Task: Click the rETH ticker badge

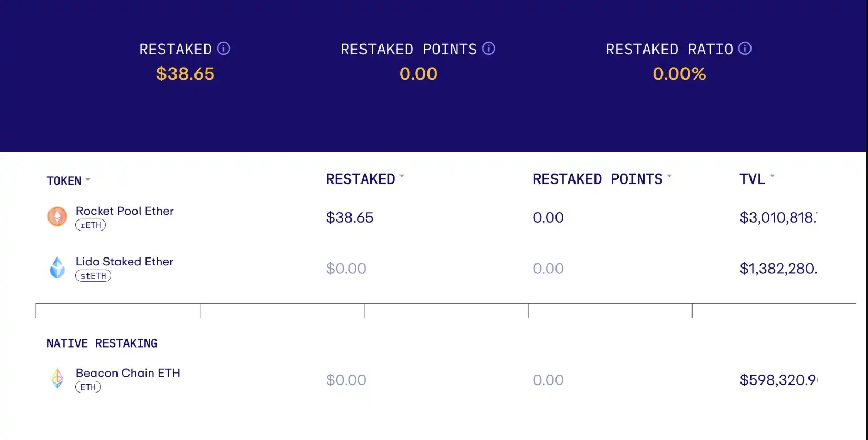Action: (x=91, y=225)
